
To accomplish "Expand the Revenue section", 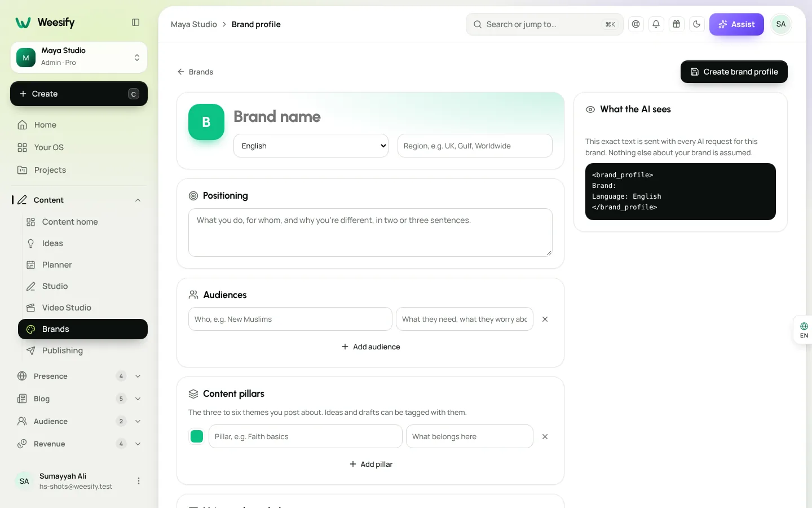I will pos(79,444).
